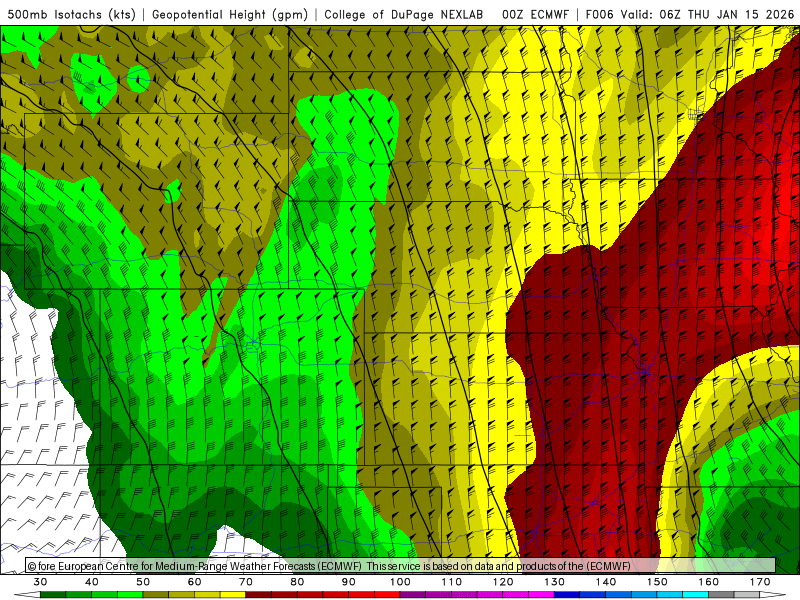Select the legend value 150
Image resolution: width=800 pixels, height=600 pixels.
click(658, 582)
